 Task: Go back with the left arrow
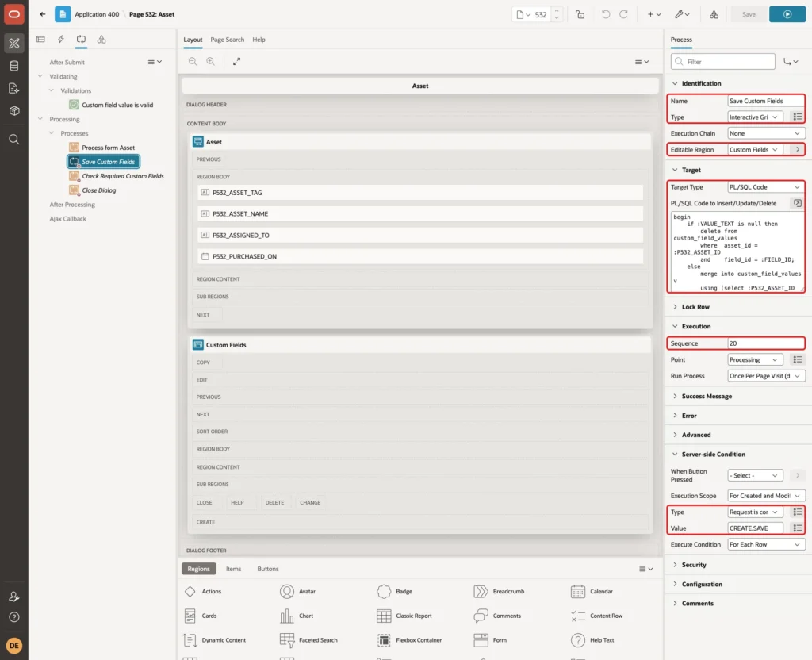pyautogui.click(x=43, y=14)
